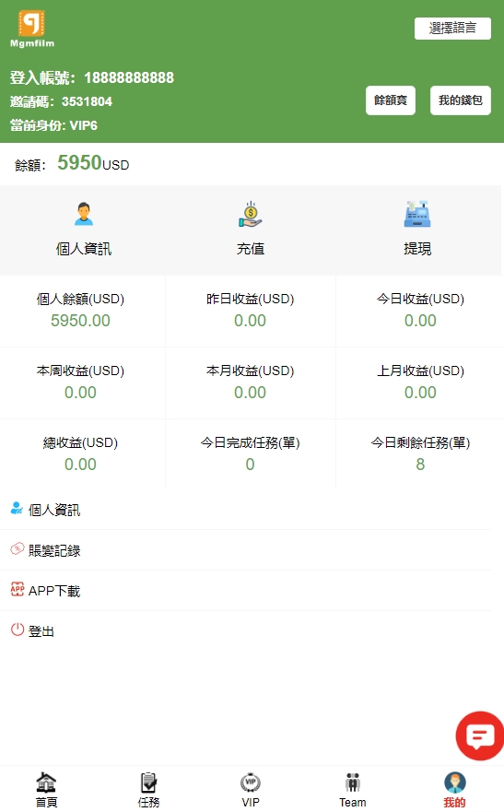Click the 我的錢包 wallet button

(460, 100)
